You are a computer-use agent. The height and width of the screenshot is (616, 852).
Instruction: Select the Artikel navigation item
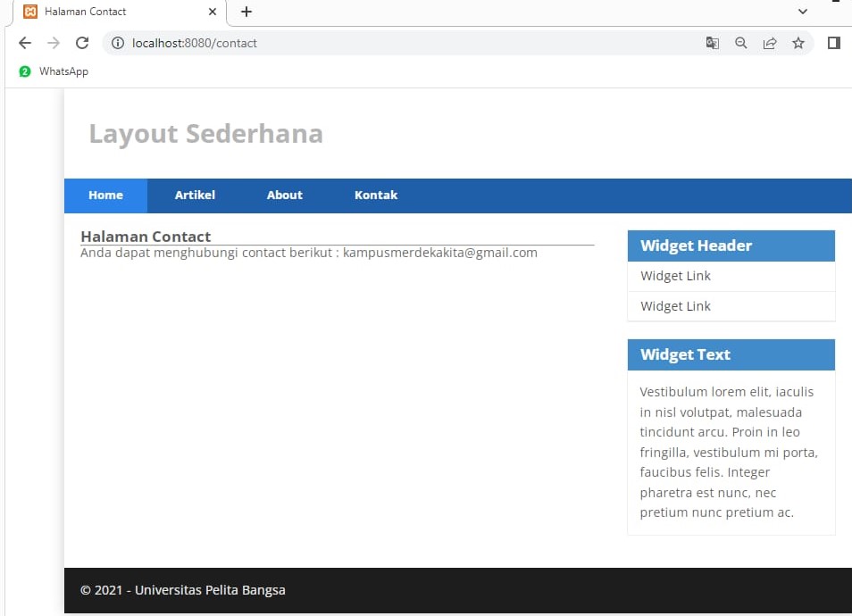coord(195,195)
